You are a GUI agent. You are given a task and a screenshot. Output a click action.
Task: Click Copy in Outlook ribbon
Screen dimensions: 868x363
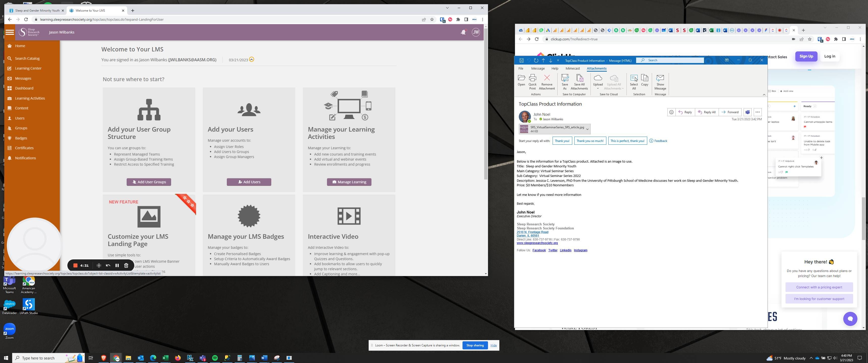pyautogui.click(x=644, y=80)
